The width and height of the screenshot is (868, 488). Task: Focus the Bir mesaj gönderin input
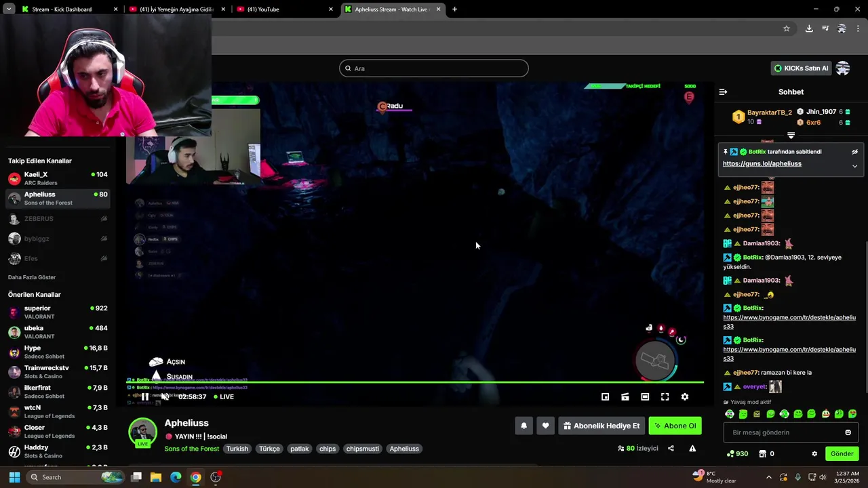783,432
